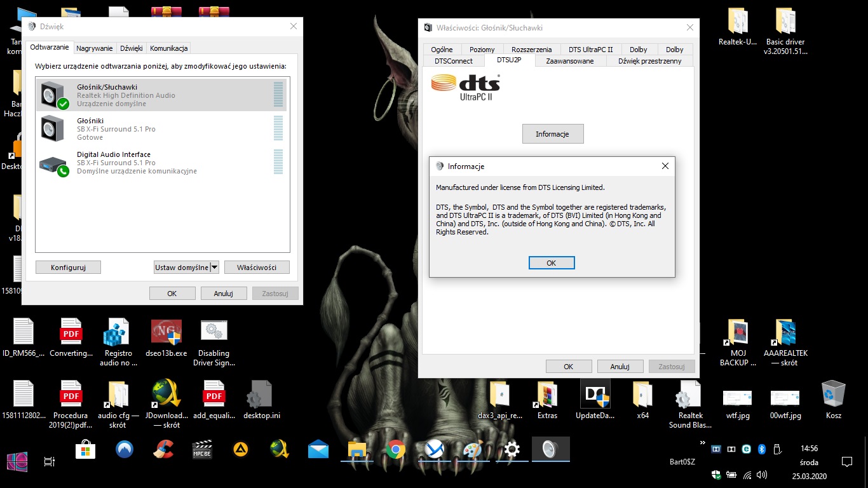The height and width of the screenshot is (488, 868).
Task: Show hidden tray icons chevron
Action: (702, 443)
